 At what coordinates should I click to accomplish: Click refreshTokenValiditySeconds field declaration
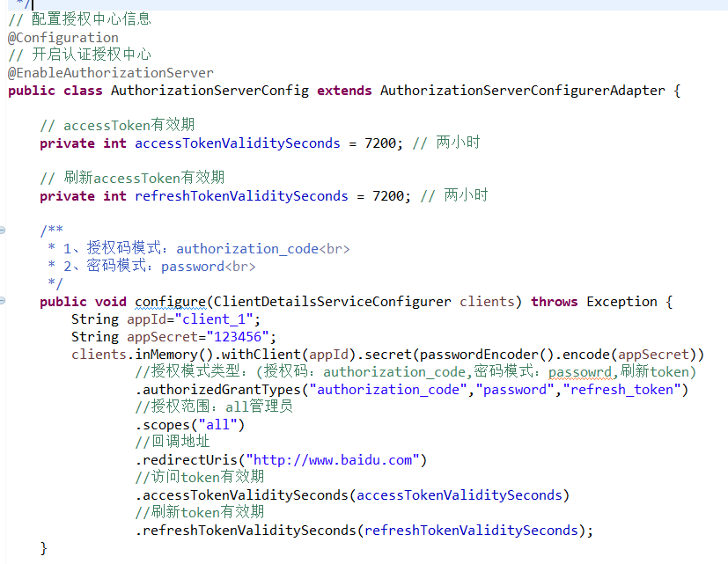[241, 196]
